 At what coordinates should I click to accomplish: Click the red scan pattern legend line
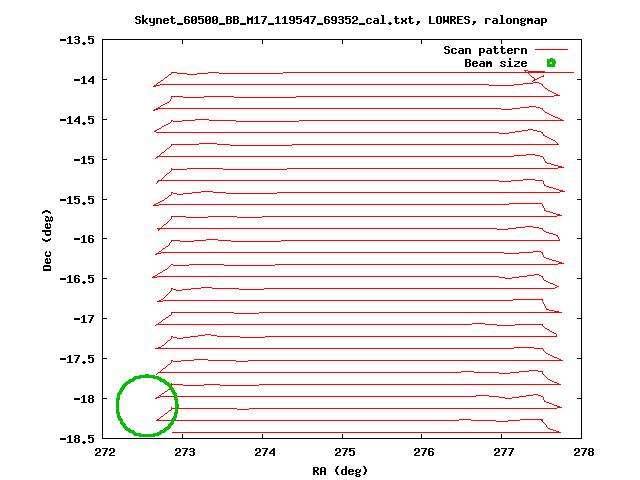(551, 49)
